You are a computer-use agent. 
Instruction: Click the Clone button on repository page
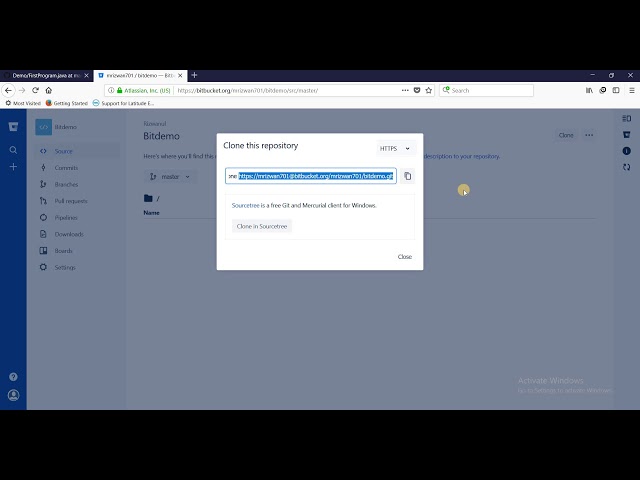click(x=566, y=135)
